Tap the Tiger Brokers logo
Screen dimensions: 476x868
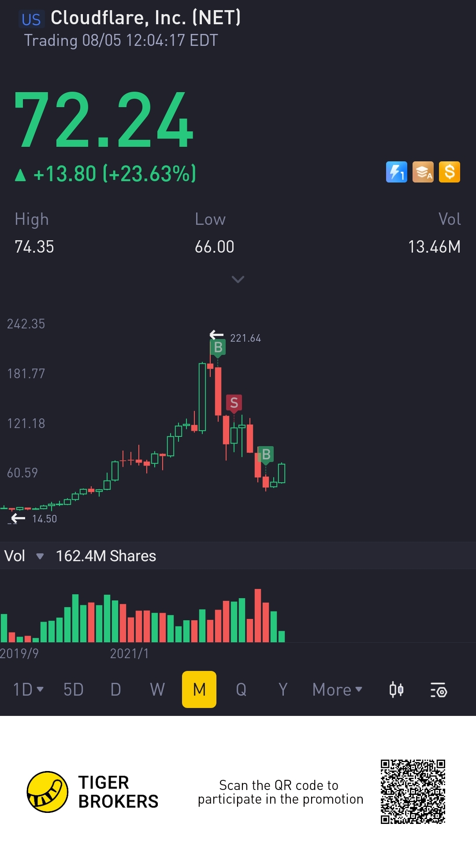point(48,792)
